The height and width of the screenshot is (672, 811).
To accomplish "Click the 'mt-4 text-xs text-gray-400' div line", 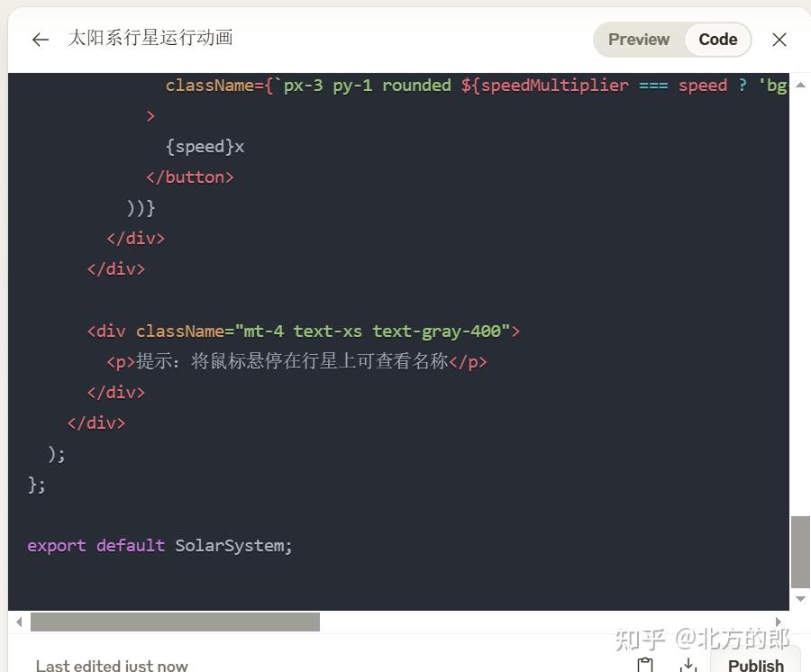I will pos(304,331).
